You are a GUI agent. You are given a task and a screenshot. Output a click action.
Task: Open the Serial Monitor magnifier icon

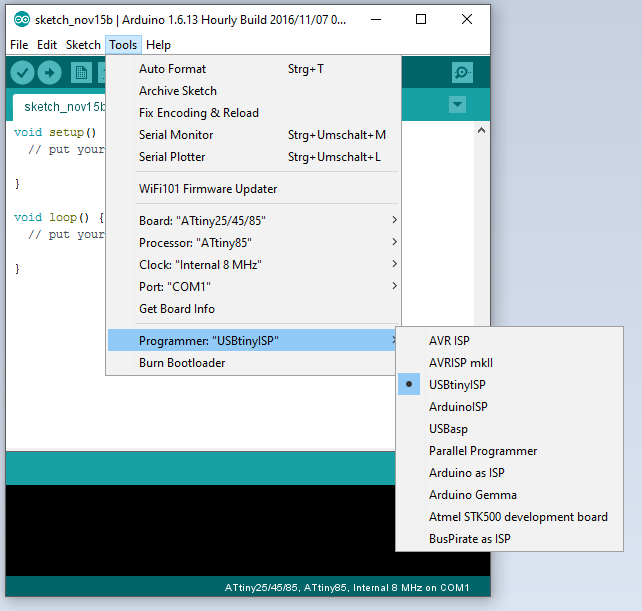pyautogui.click(x=462, y=73)
